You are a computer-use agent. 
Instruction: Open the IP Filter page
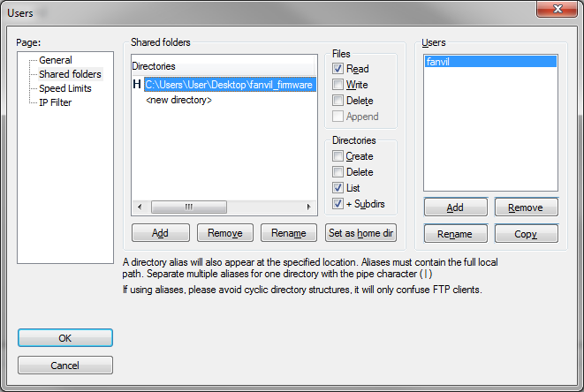coord(55,102)
